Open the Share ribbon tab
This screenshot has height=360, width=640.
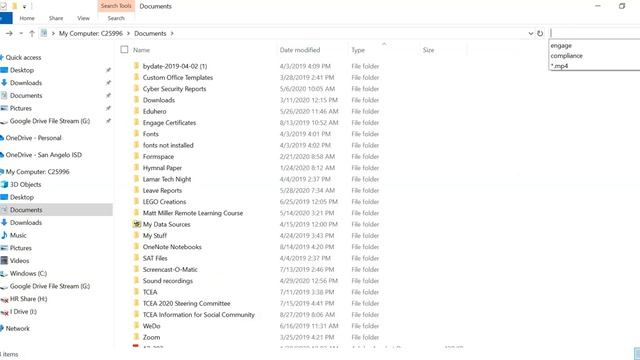56,18
